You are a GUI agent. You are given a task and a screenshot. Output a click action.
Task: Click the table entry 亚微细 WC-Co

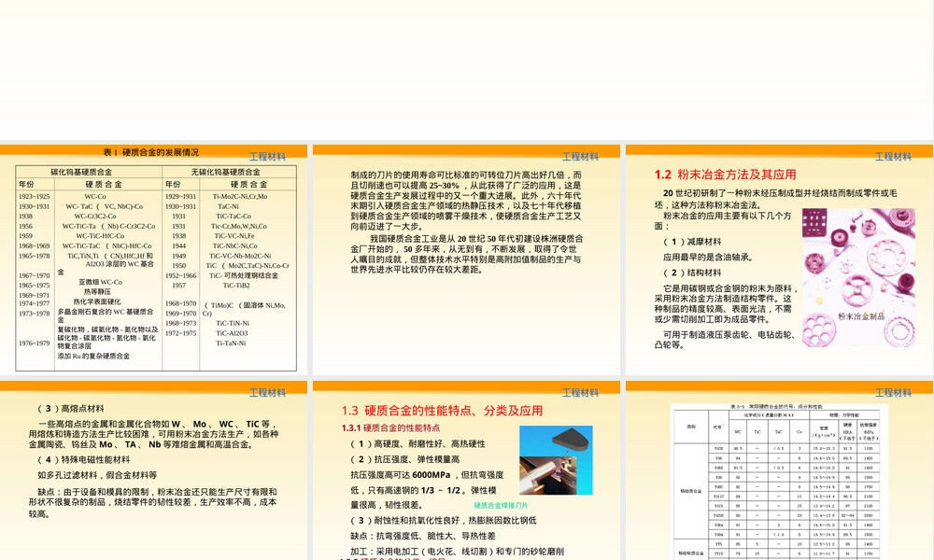tap(100, 282)
